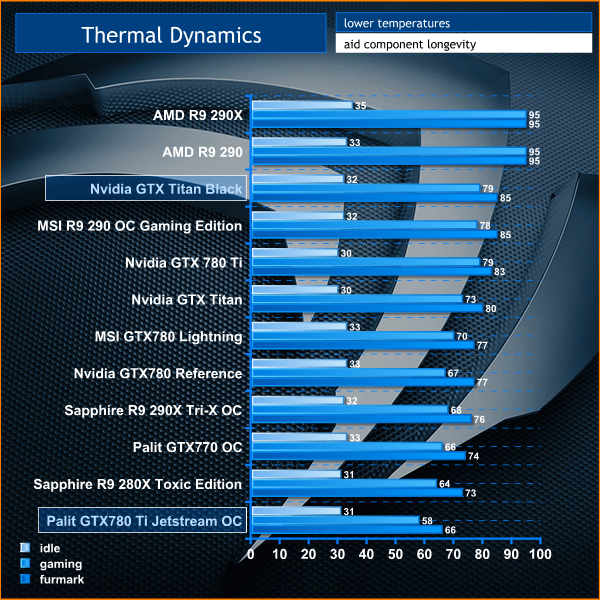
Task: Select the Nvidia GTX Titan label
Action: pyautogui.click(x=187, y=299)
